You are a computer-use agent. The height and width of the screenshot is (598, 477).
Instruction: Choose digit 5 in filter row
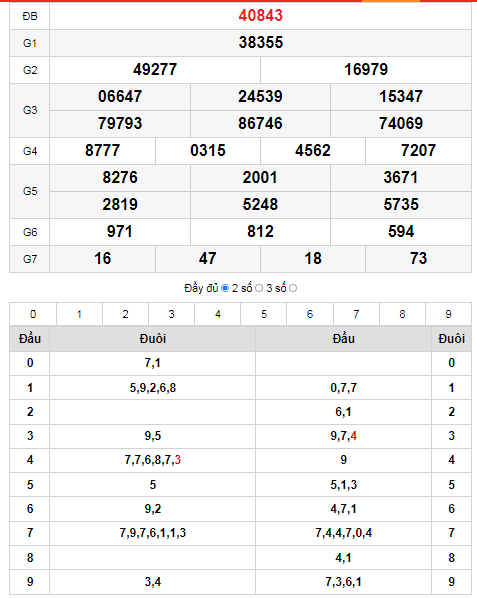click(264, 314)
